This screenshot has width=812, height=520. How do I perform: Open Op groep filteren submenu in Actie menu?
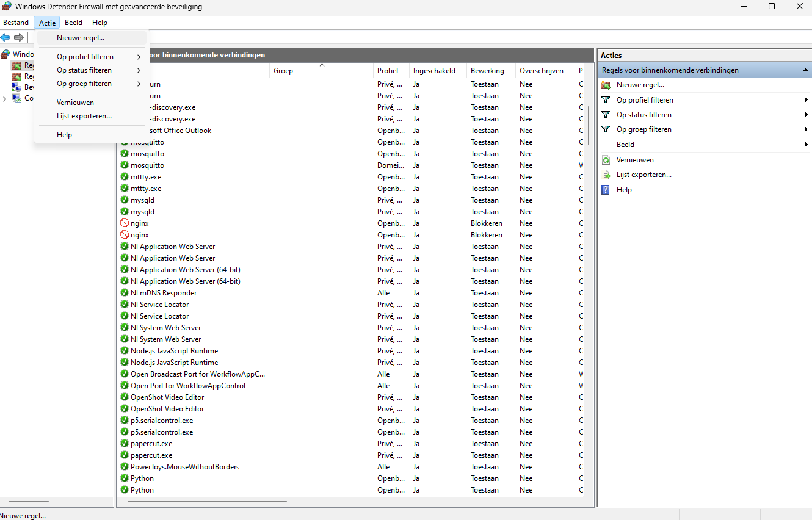point(139,84)
